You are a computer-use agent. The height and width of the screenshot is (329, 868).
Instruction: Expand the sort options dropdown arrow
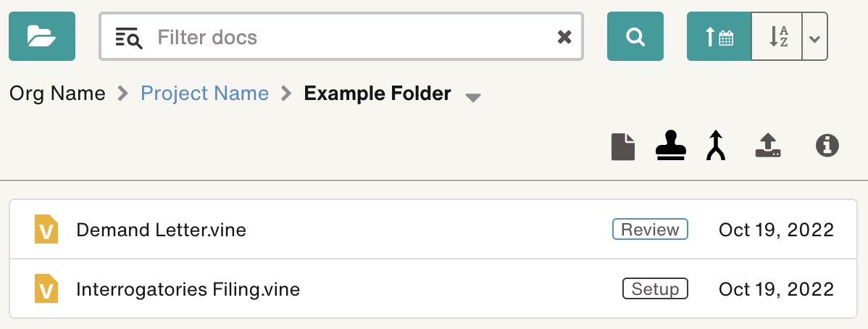[815, 36]
